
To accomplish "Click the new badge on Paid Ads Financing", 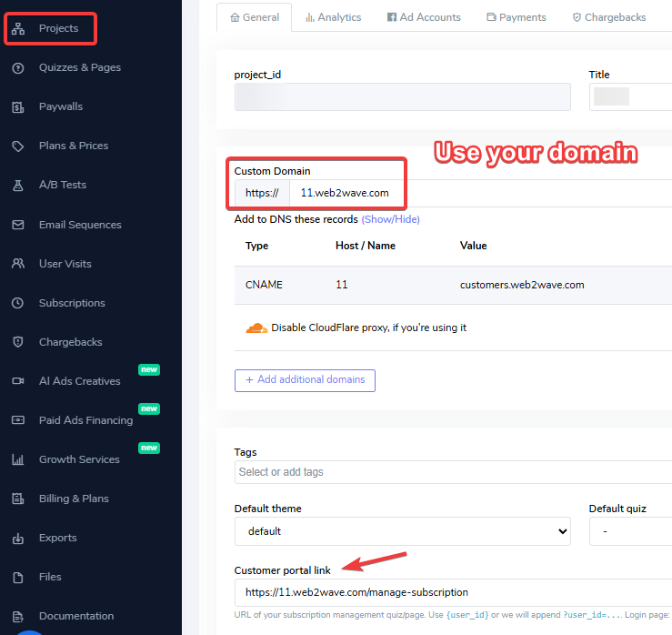I will point(149,408).
